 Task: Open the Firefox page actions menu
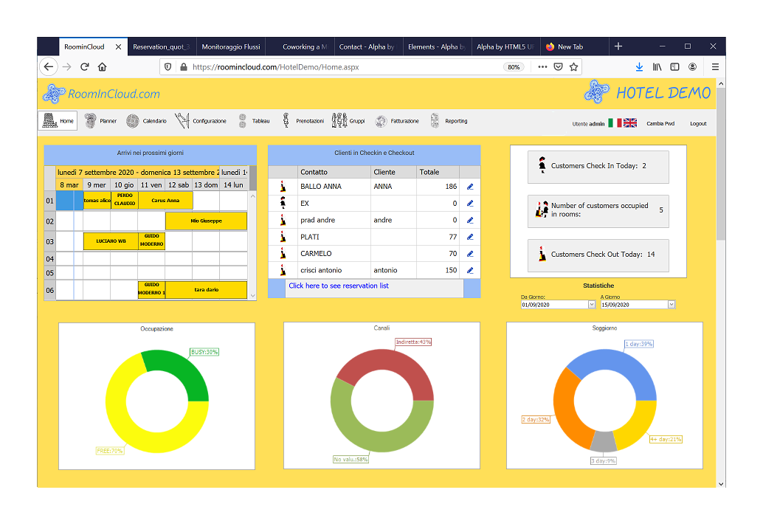point(542,66)
